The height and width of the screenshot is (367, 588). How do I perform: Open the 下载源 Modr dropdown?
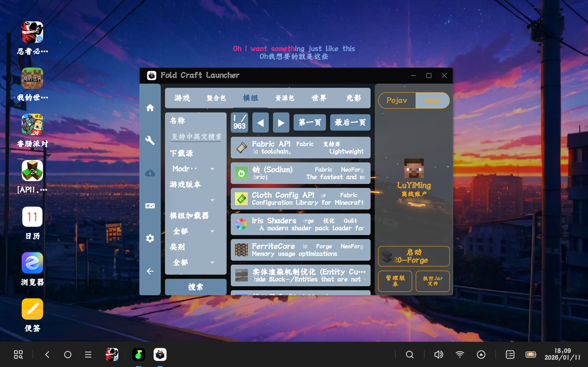194,169
